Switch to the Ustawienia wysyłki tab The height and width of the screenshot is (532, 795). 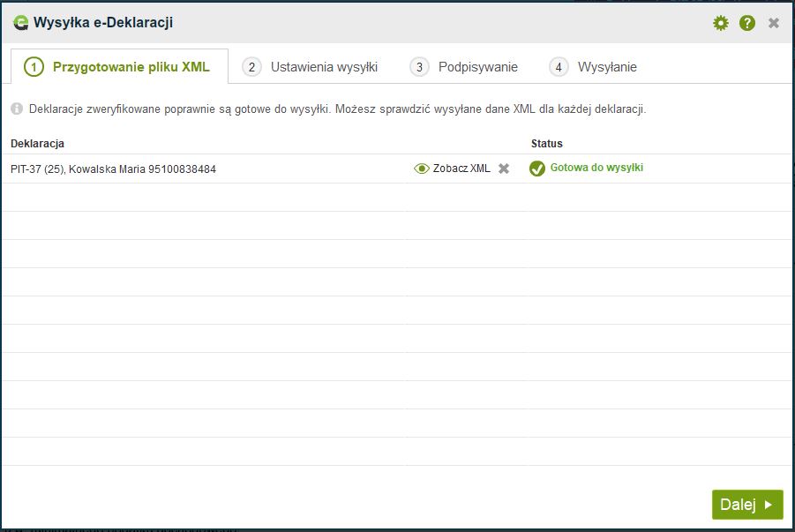point(311,67)
